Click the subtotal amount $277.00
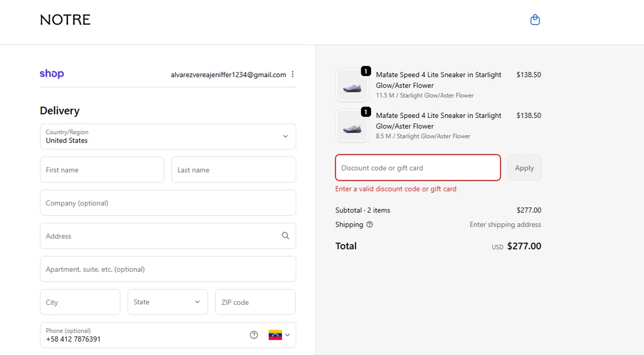Image resolution: width=644 pixels, height=355 pixels. tap(529, 210)
